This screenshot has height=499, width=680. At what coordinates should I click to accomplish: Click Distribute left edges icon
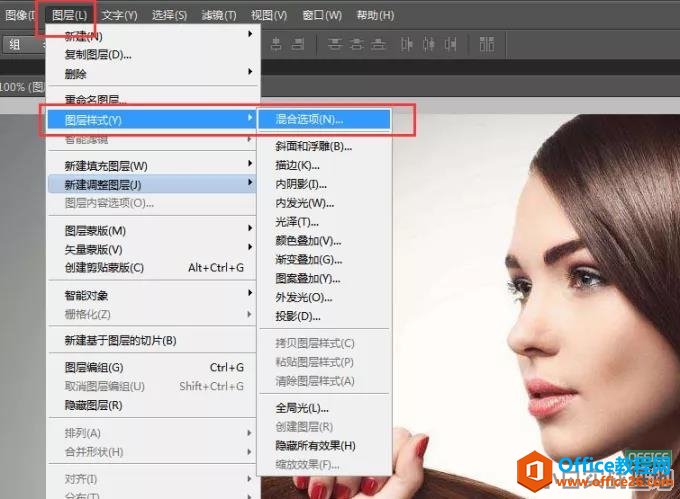pos(407,44)
